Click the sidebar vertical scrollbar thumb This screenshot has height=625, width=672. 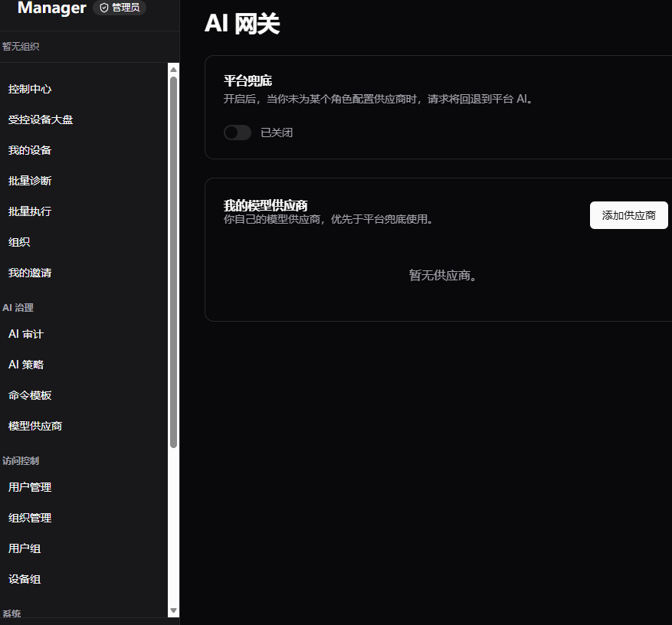tap(174, 262)
